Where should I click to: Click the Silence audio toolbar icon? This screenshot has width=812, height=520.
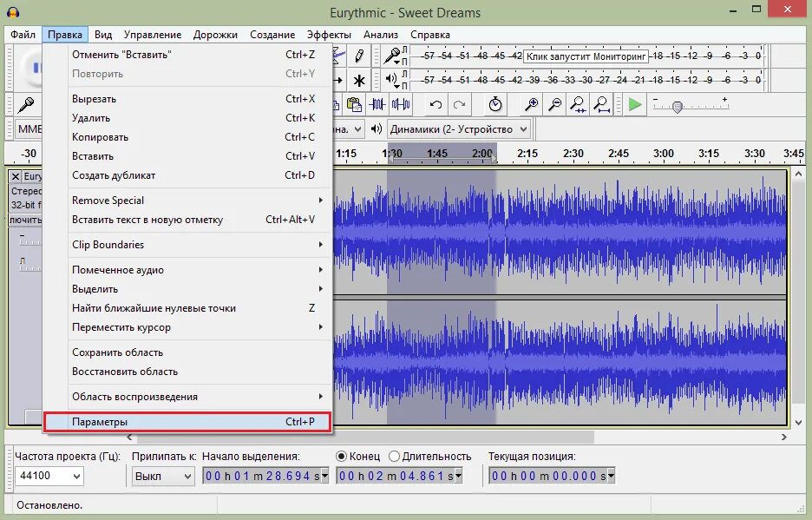[x=400, y=105]
